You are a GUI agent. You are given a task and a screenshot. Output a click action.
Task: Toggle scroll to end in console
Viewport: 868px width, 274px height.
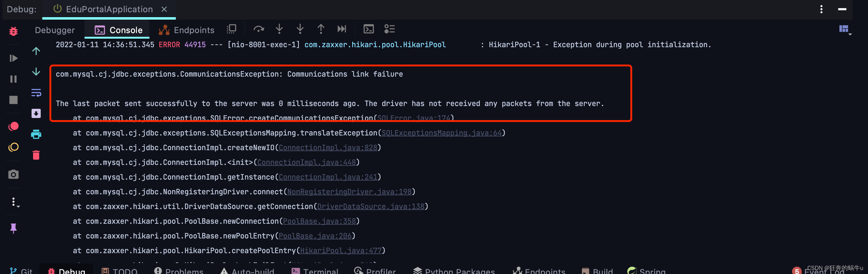click(36, 114)
